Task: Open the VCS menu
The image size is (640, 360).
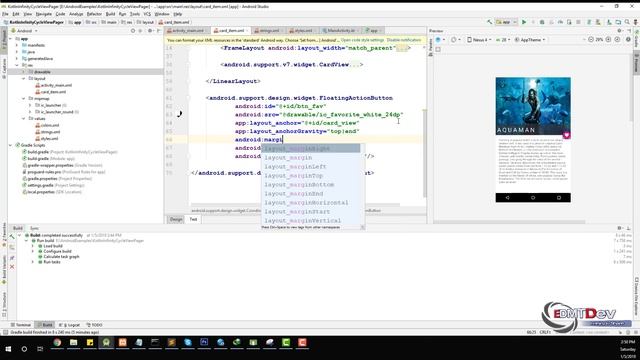Action: [147, 14]
